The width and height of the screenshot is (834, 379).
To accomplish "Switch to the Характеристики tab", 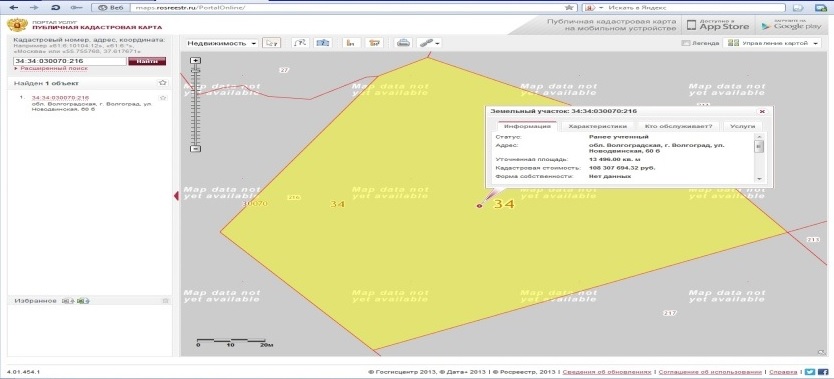I will tap(598, 127).
